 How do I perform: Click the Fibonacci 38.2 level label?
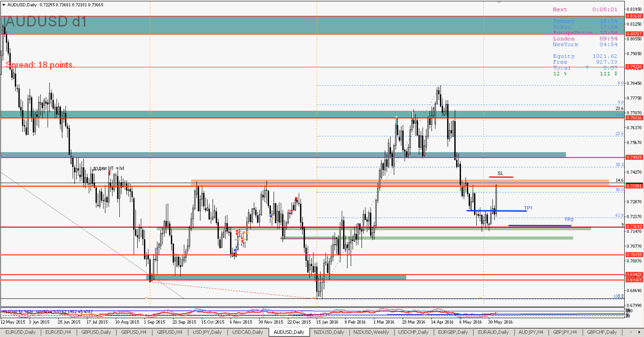tap(619, 165)
